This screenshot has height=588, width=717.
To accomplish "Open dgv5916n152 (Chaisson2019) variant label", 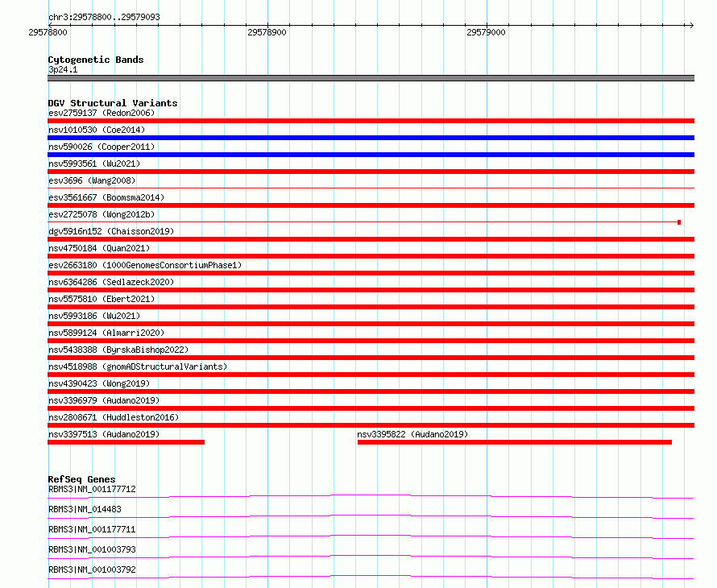I will 111,231.
